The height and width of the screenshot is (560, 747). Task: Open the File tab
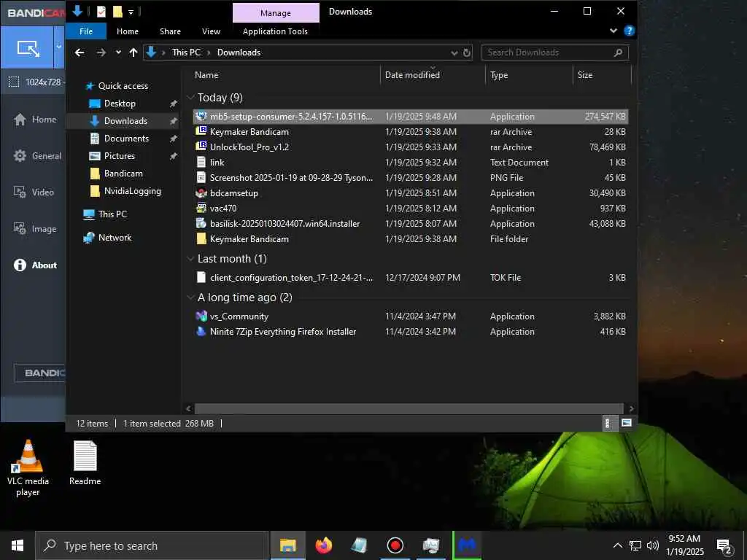pyautogui.click(x=86, y=31)
